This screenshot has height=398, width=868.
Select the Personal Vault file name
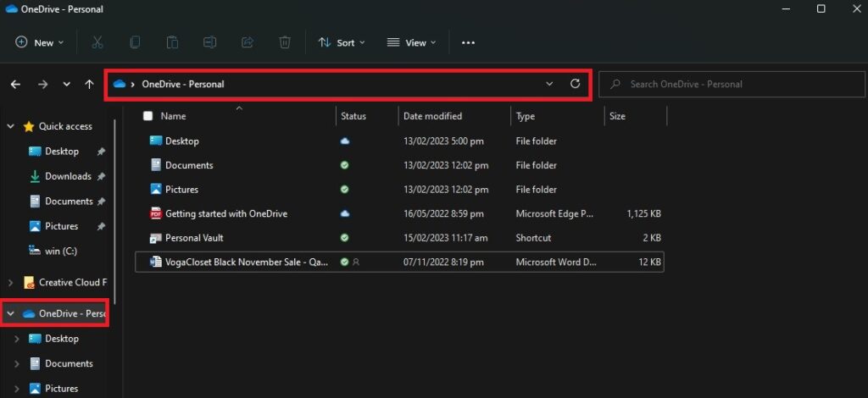tap(194, 238)
